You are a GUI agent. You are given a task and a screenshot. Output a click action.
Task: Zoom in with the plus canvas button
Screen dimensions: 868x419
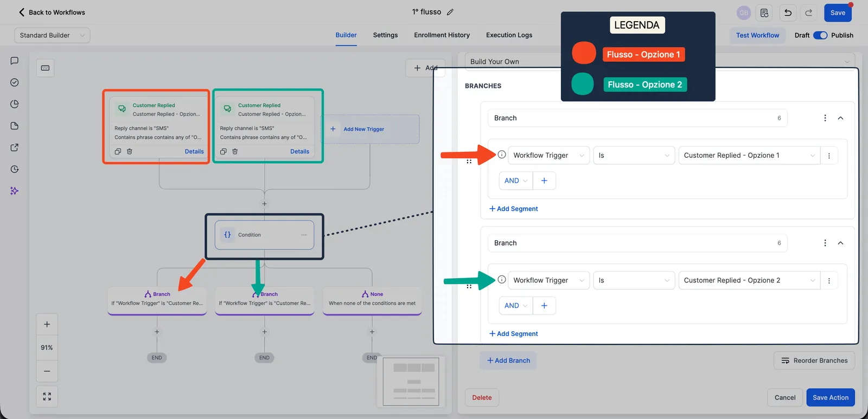click(47, 324)
